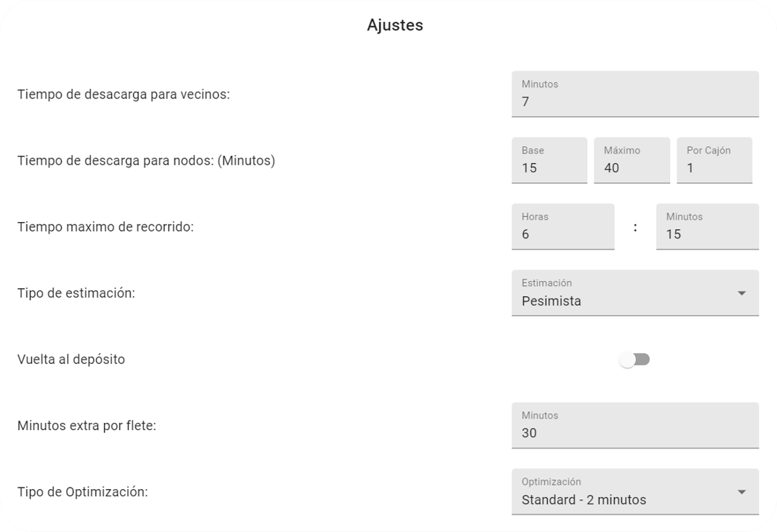777x532 pixels.
Task: Focus the Minutos field for descarga para vecinos
Action: coord(635,94)
